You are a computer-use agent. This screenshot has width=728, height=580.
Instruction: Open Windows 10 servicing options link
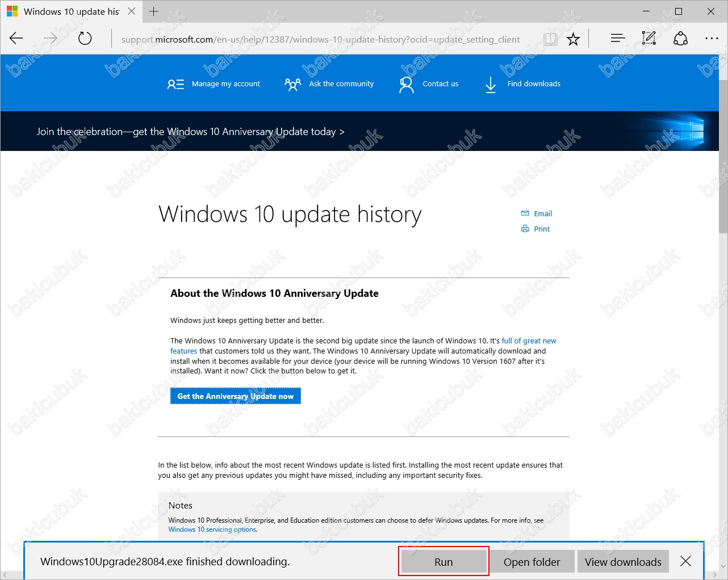pos(212,529)
